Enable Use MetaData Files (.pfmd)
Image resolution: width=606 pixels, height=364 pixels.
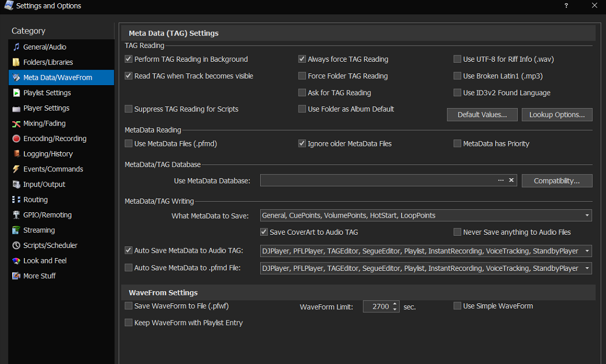pyautogui.click(x=128, y=143)
